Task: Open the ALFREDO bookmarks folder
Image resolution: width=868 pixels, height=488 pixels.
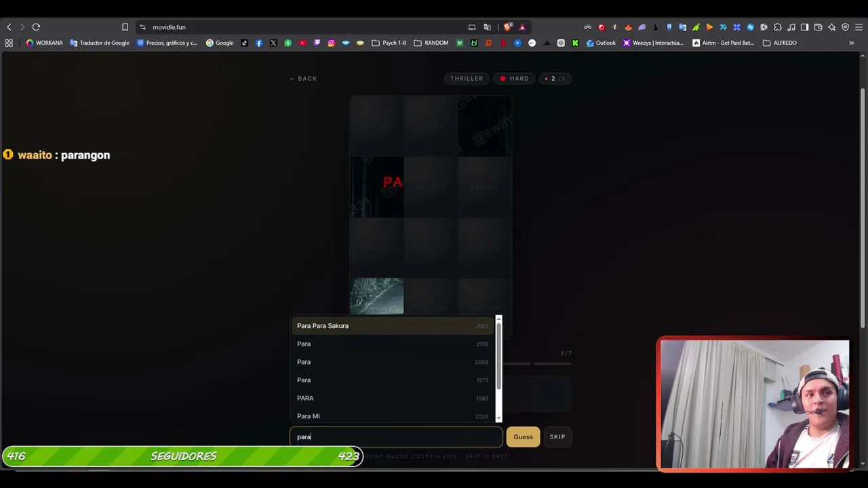Action: click(779, 43)
